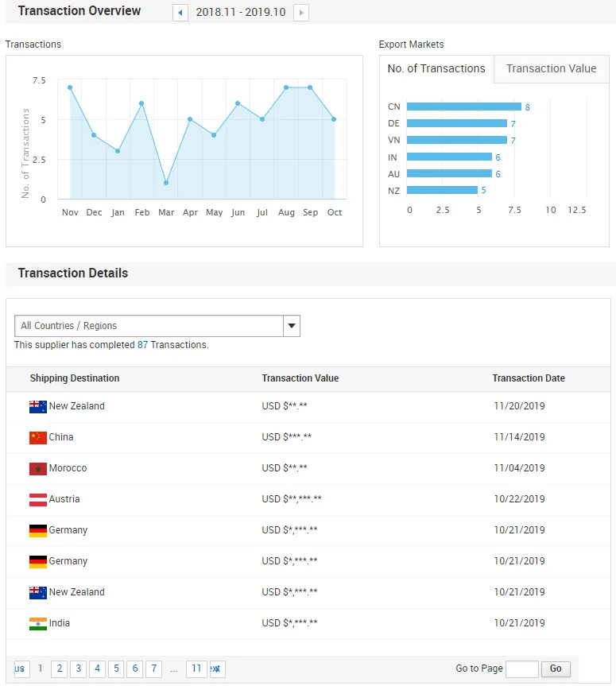
Task: Open page 7 in pagination
Action: [x=154, y=669]
